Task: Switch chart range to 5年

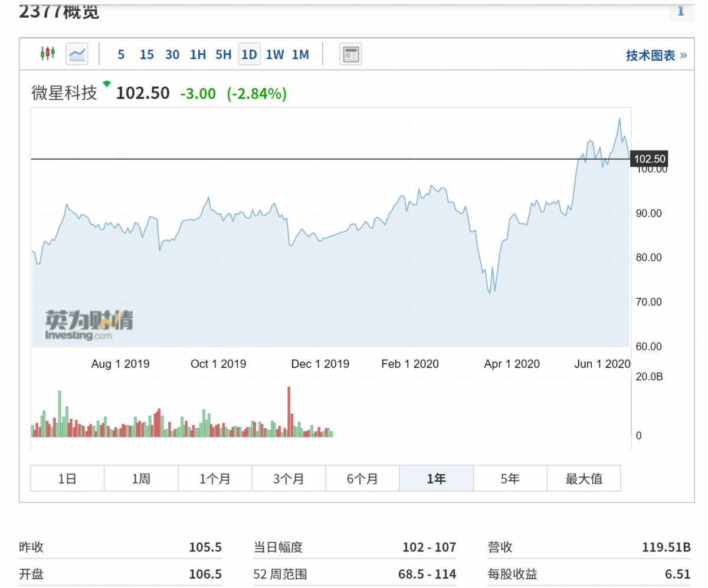Action: 510,478
